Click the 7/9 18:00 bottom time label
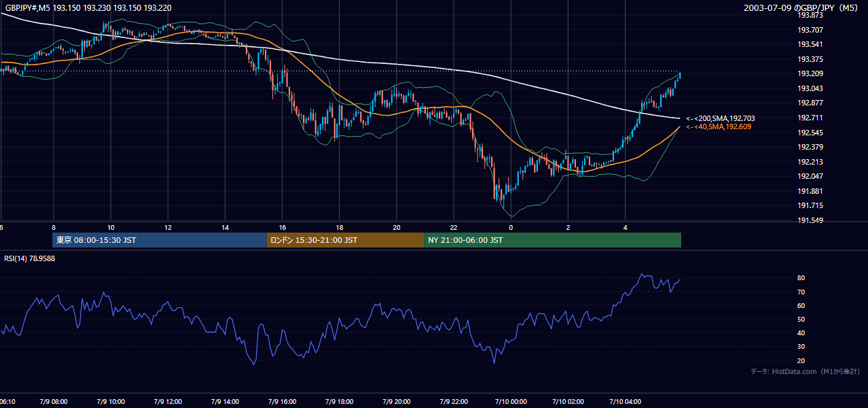 340,402
